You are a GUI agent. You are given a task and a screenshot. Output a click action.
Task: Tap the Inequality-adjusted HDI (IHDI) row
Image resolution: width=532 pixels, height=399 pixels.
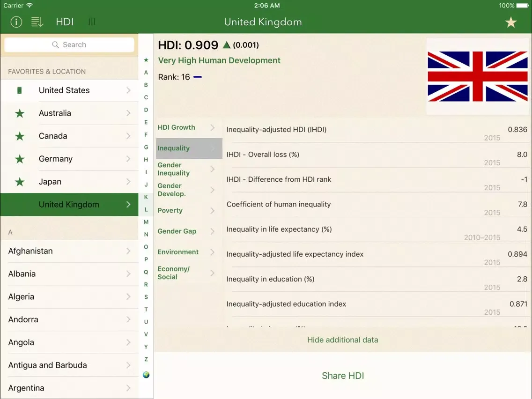[x=377, y=130]
